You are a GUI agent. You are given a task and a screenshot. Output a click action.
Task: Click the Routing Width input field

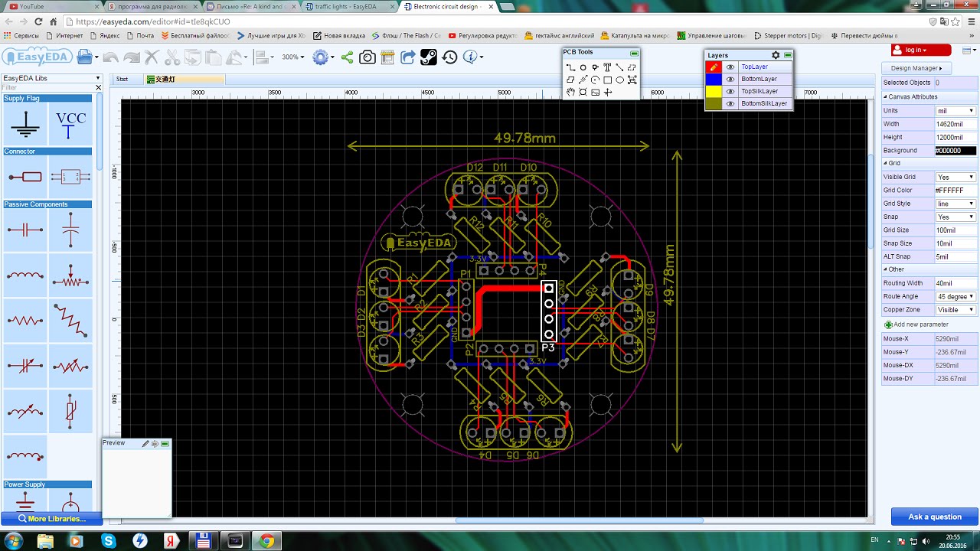point(955,283)
